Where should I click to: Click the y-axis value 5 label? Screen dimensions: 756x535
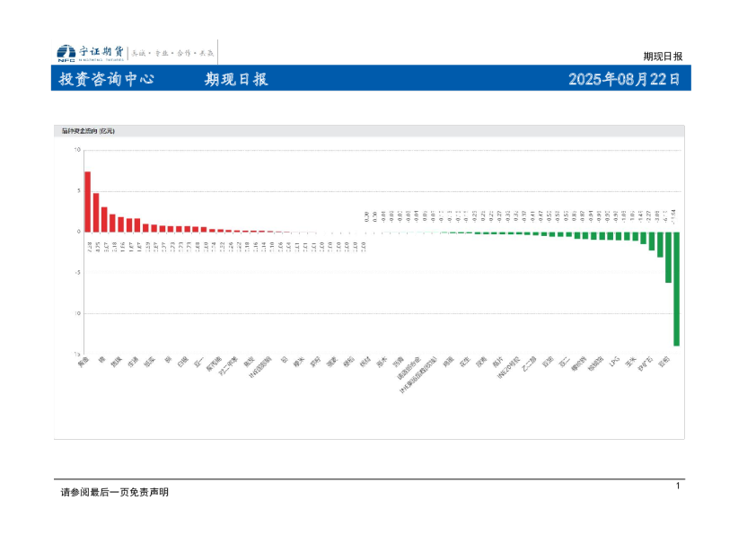[78, 190]
